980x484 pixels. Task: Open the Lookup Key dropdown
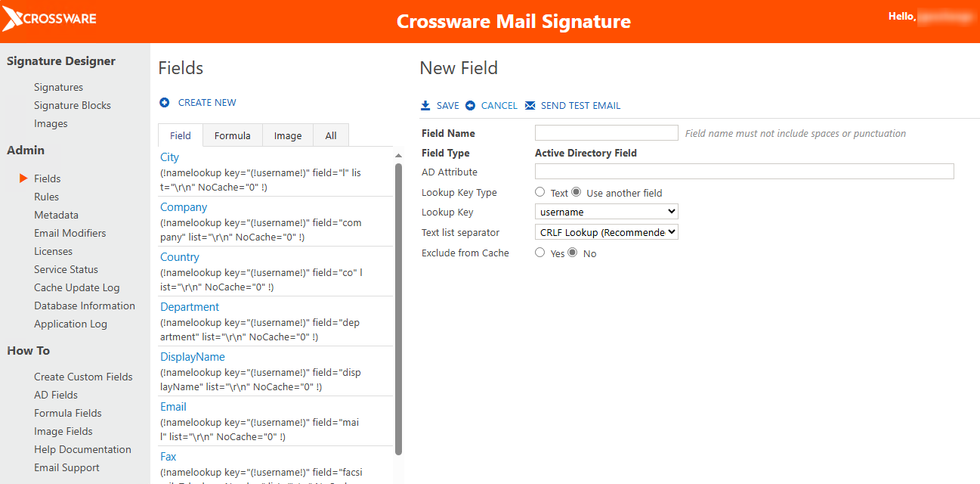(606, 212)
